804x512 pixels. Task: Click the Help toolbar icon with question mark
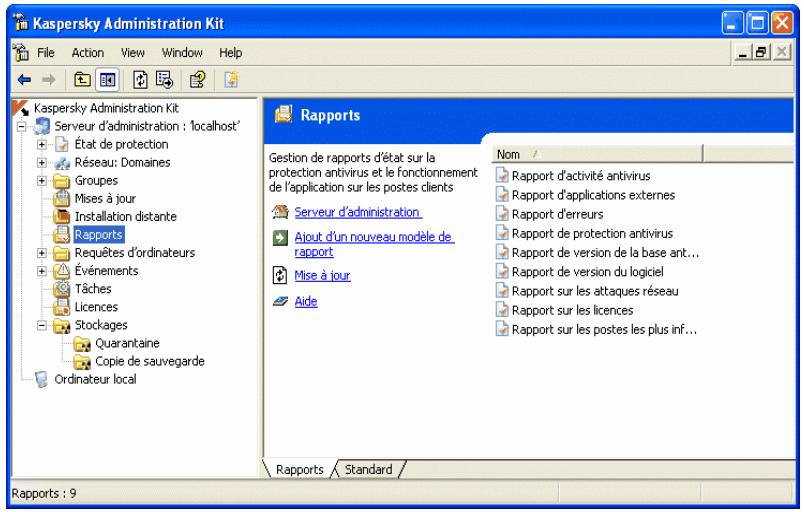[197, 80]
